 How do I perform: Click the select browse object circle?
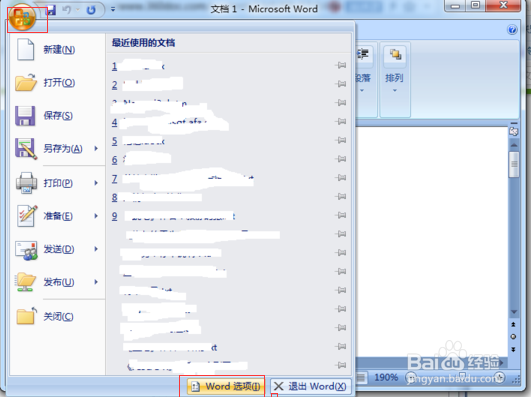[x=513, y=337]
